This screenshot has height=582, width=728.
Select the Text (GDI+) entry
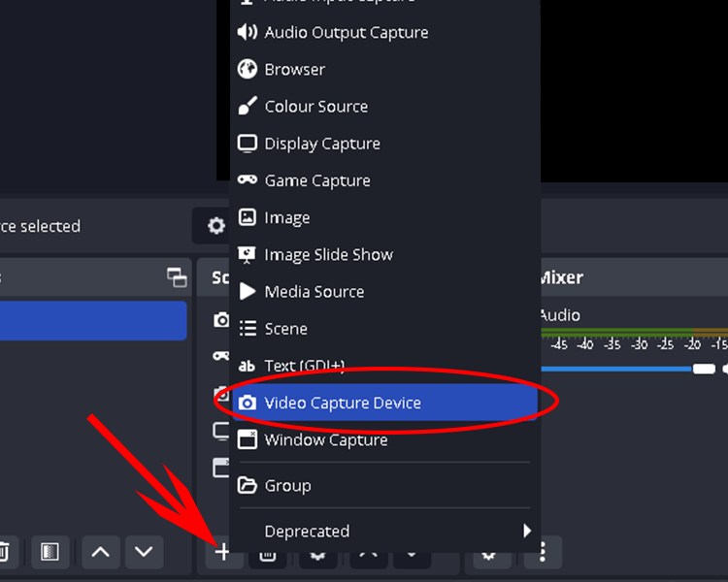pos(384,366)
